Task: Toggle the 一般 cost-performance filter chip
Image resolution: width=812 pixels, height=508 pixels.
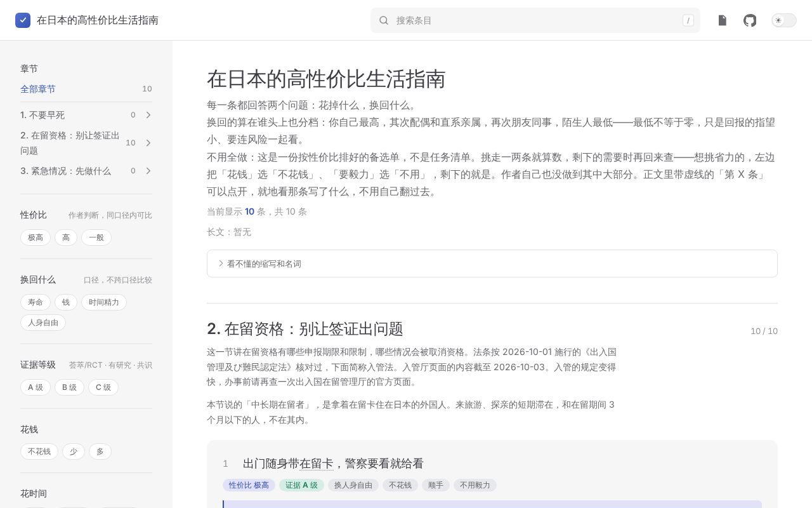Action: 96,237
